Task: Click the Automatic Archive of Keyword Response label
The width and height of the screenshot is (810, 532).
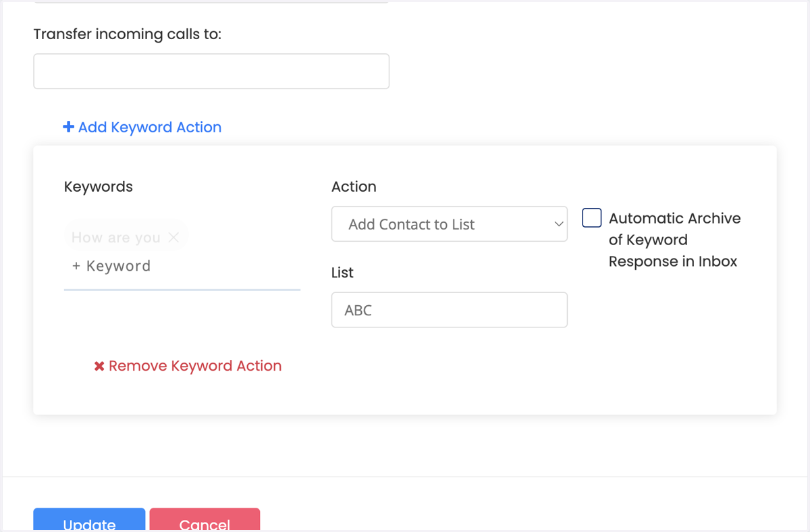Action: pos(674,240)
